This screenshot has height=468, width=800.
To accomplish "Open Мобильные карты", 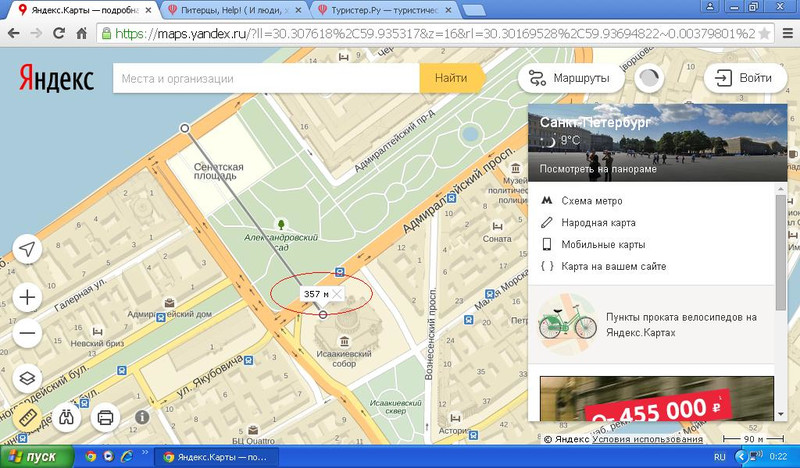I will (x=603, y=244).
